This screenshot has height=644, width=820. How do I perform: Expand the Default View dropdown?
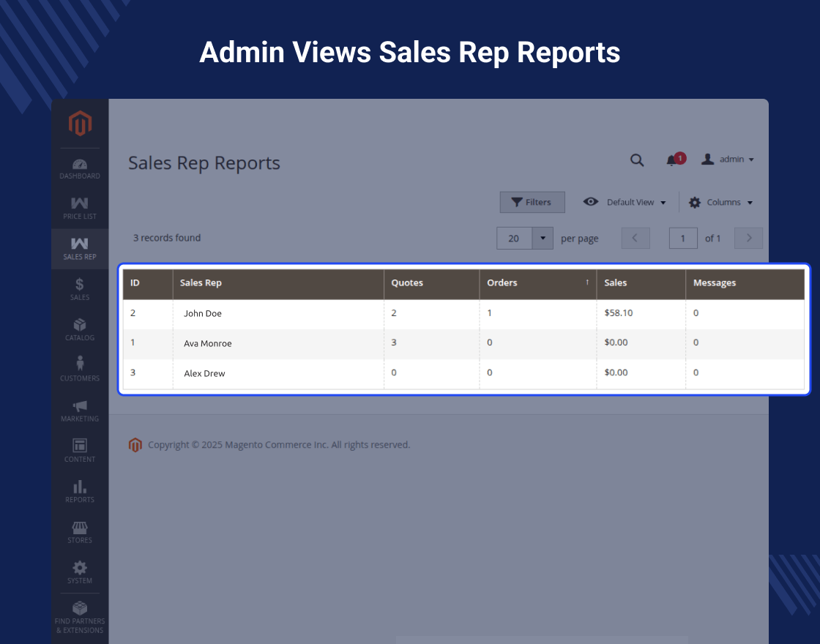tap(625, 202)
